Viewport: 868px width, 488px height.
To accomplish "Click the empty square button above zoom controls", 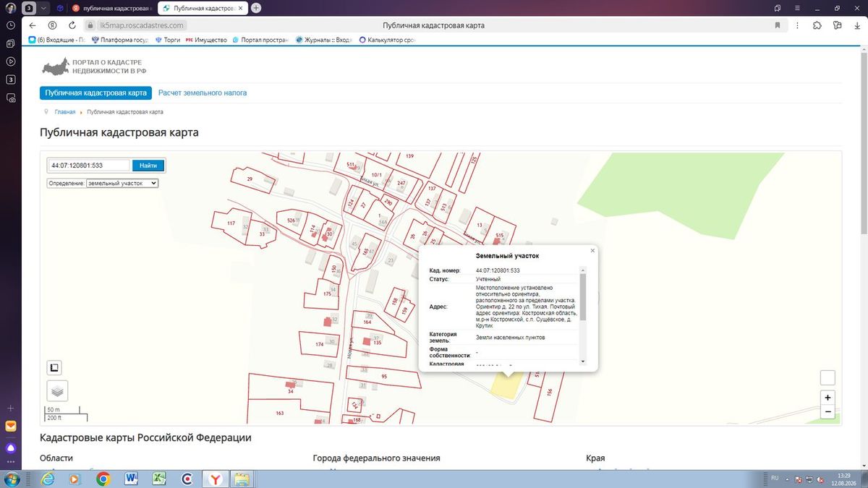I will click(x=827, y=378).
